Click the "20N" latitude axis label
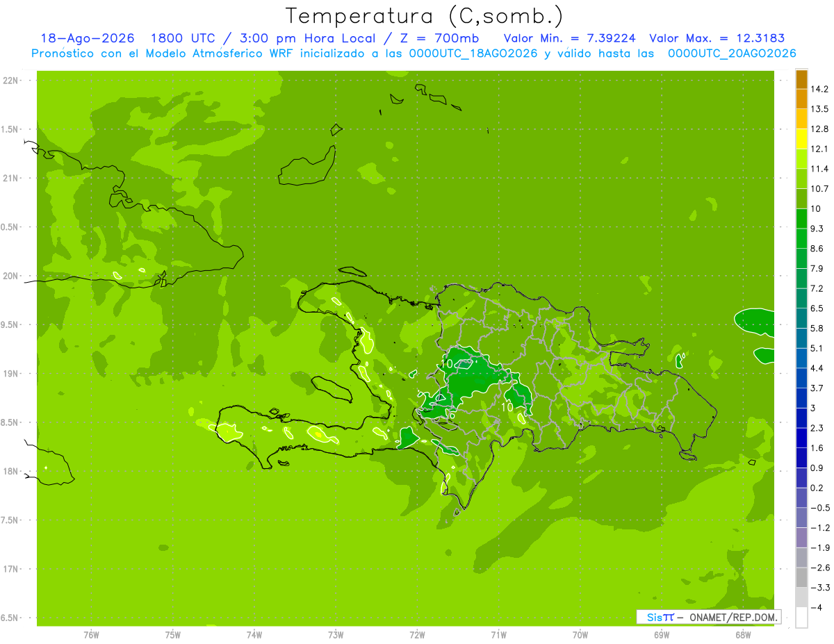Screen dimensions: 834x644 click(11, 276)
